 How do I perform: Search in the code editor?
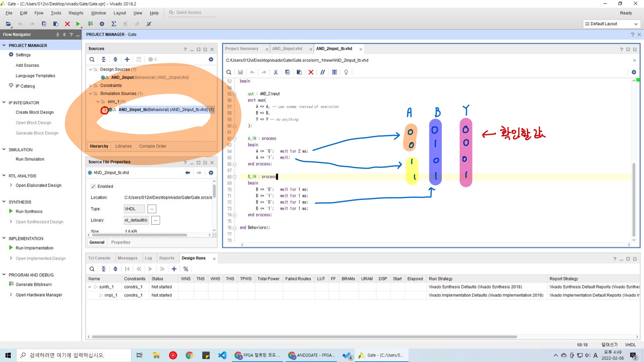pyautogui.click(x=229, y=72)
